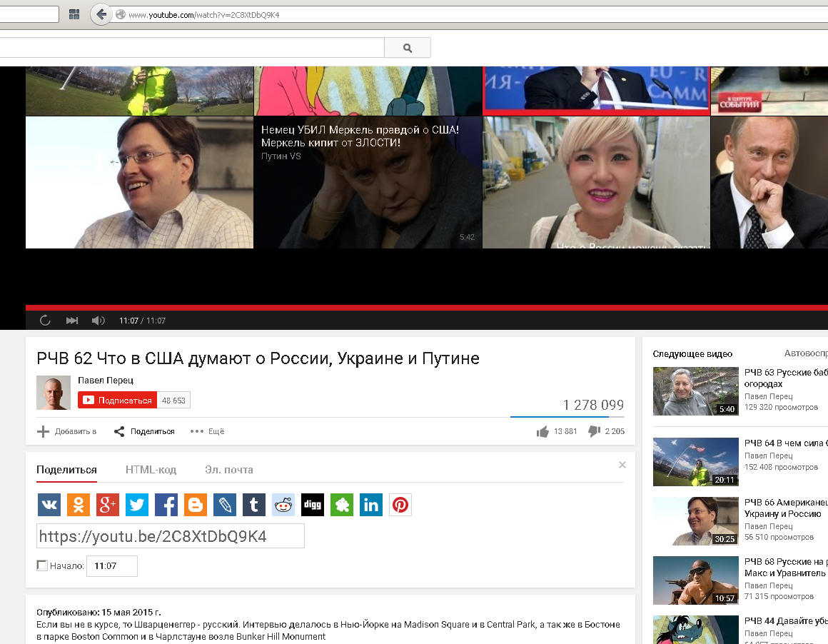
Task: Switch to HTML-код tab
Action: click(151, 470)
